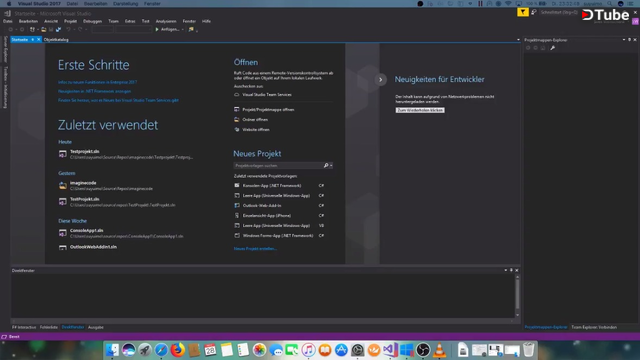Open the Direktfenster window options dropdown
This screenshot has height=360, width=640.
(505, 270)
